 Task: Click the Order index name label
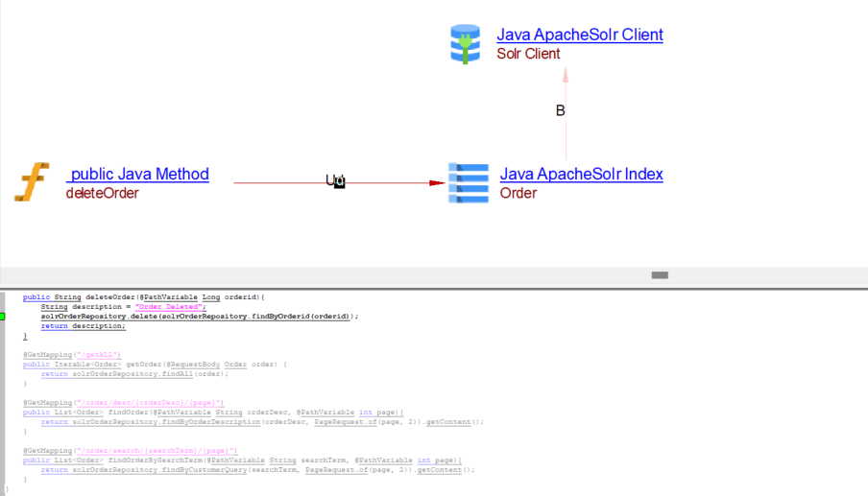[518, 193]
